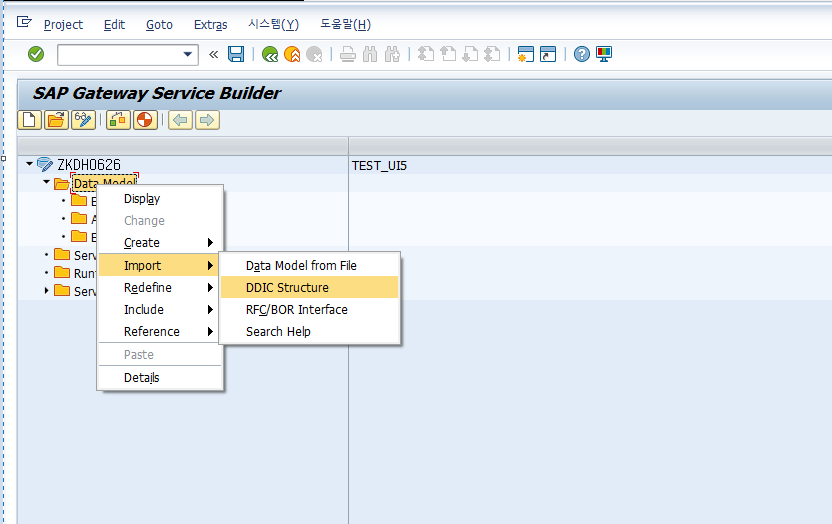Click the TEST_UI5 description text
Viewport: 832px width, 524px height.
click(379, 165)
